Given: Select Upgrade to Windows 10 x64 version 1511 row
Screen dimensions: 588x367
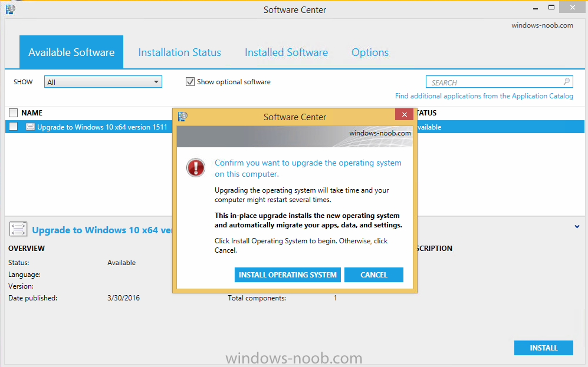Looking at the screenshot, I should coord(295,127).
